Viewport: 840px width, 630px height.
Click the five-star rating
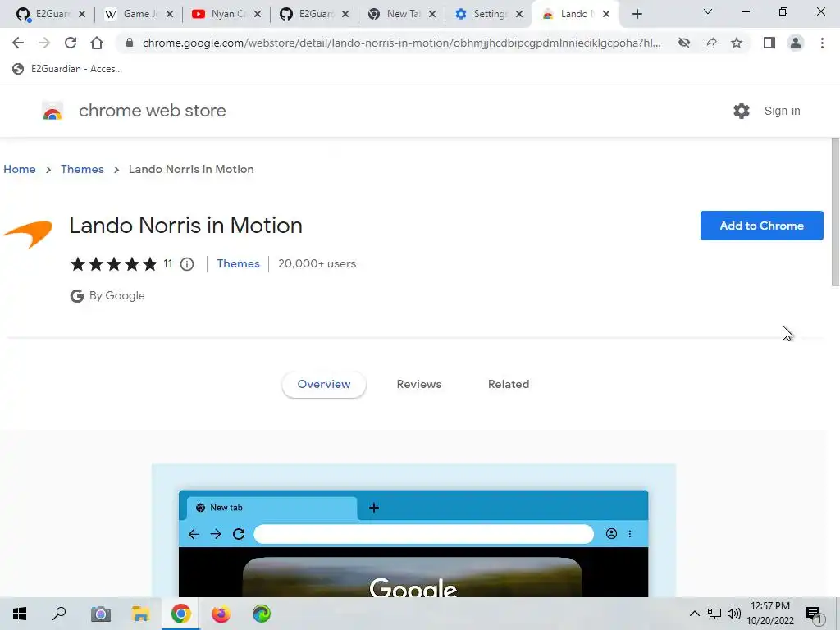[113, 264]
